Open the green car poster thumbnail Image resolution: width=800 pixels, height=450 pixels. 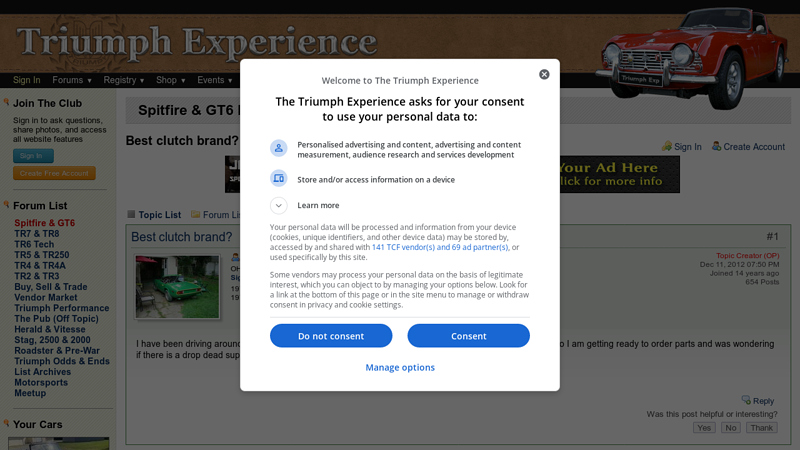(177, 287)
